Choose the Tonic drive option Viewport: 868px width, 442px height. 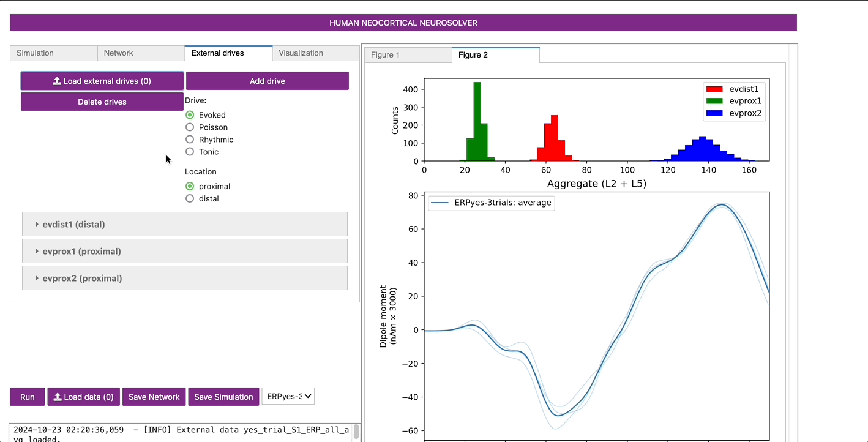pos(190,152)
